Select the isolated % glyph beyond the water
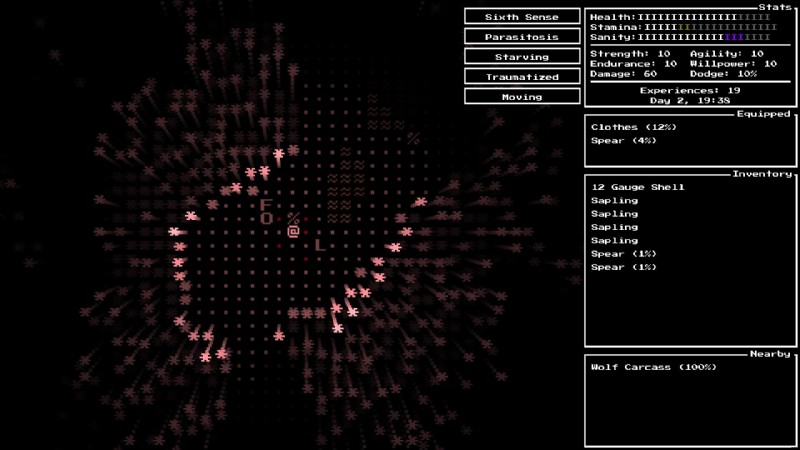Screen dimensions: 800x450 [412, 139]
